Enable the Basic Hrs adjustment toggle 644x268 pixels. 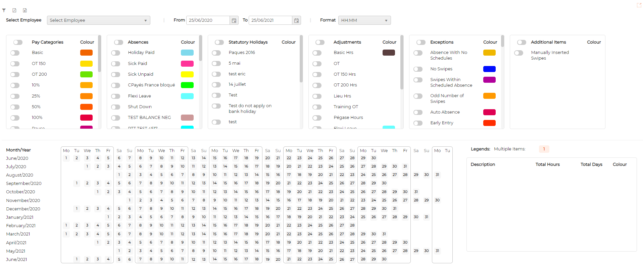coord(317,53)
